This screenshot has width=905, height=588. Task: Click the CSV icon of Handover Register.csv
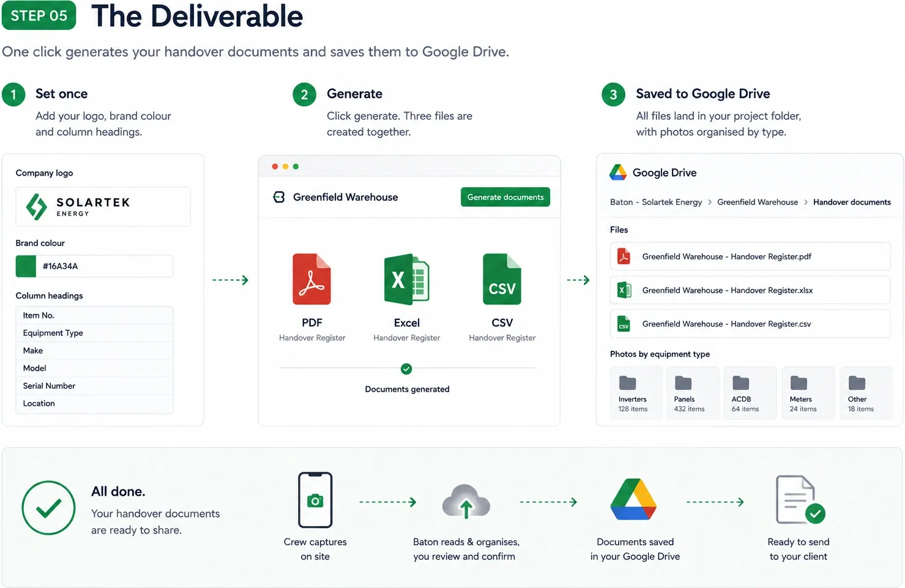coord(624,324)
